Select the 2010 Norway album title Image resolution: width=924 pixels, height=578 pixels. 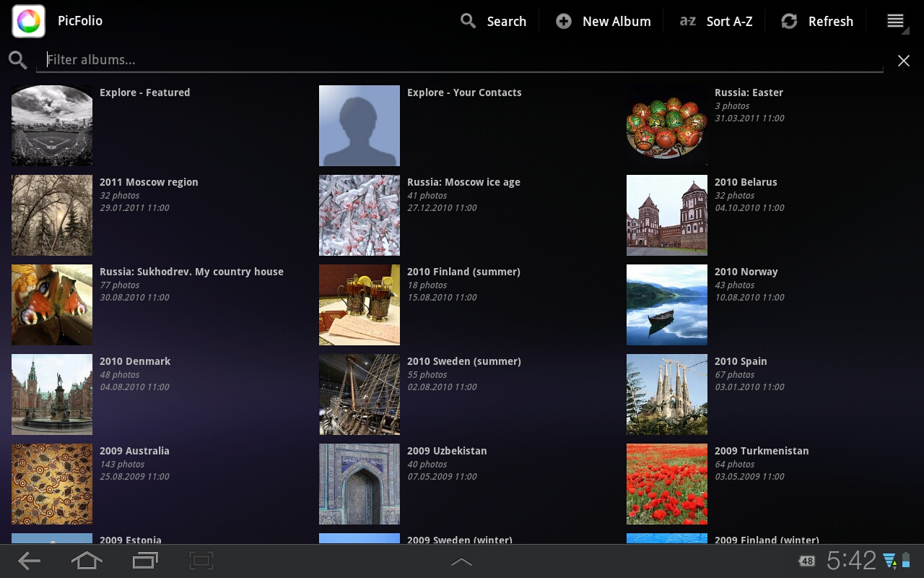pos(746,272)
